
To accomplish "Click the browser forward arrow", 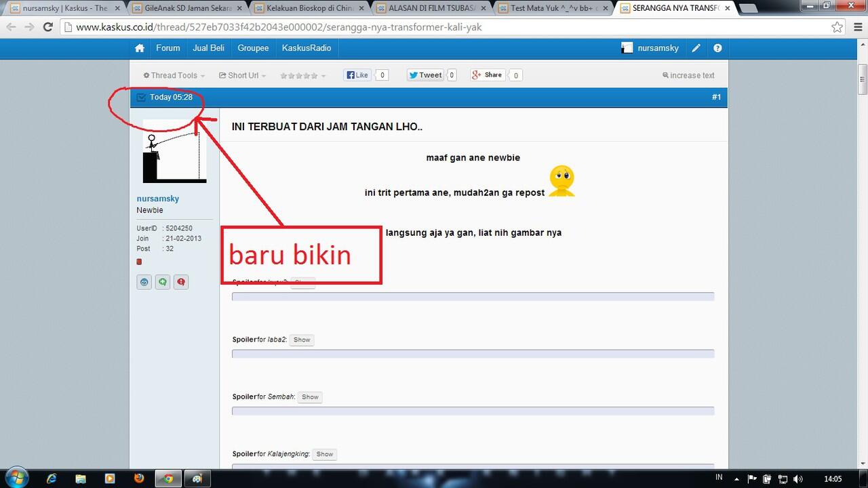I will click(29, 27).
